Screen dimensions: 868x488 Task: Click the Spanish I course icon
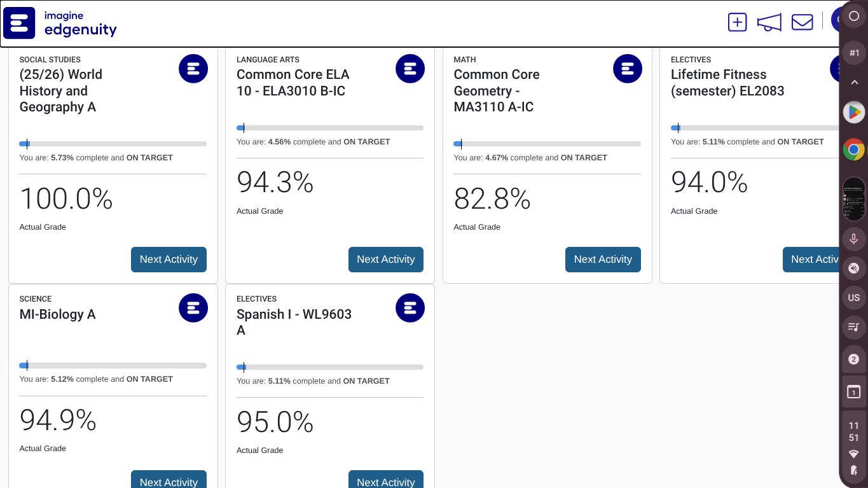point(410,308)
